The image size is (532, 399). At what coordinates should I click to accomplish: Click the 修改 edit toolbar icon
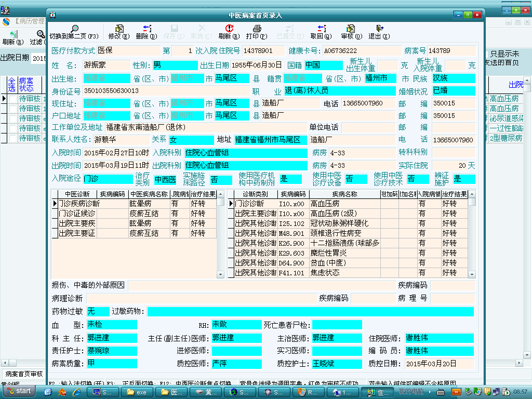(x=119, y=28)
